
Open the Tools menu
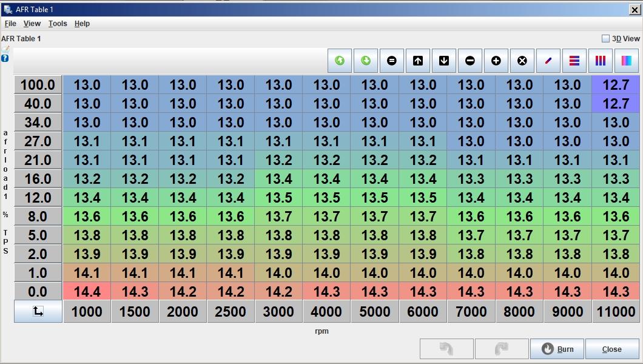pos(58,24)
